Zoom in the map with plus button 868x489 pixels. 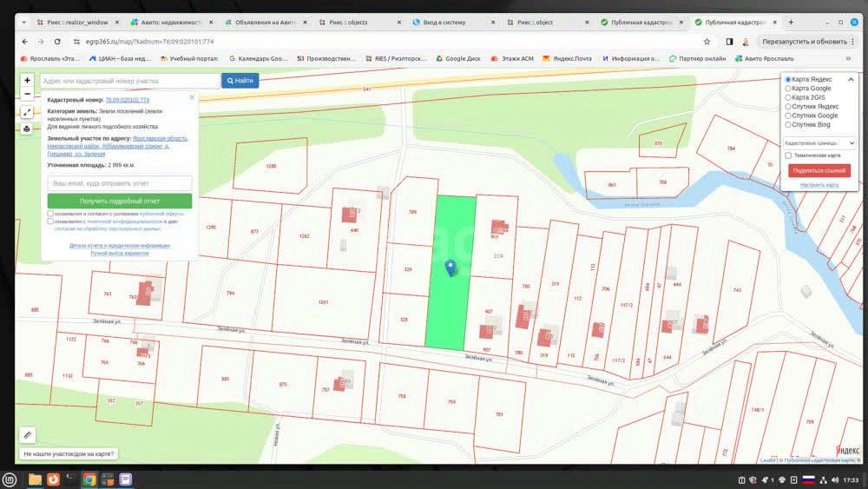pyautogui.click(x=27, y=80)
